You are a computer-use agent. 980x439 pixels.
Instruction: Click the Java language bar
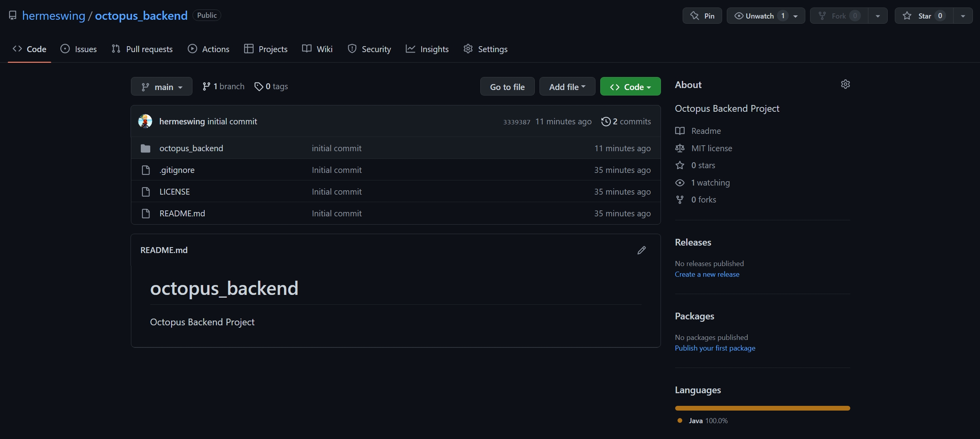click(762, 408)
